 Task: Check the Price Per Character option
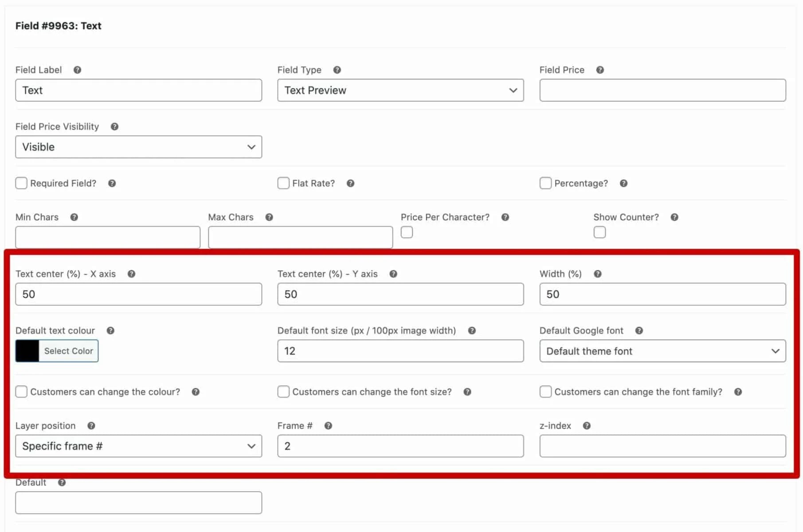pos(407,232)
